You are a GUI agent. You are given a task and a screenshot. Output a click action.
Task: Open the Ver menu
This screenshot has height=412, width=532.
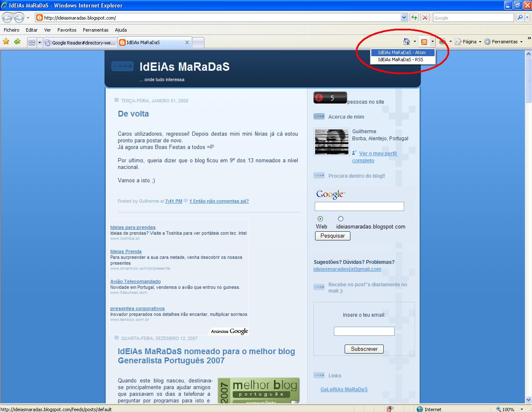pyautogui.click(x=47, y=30)
